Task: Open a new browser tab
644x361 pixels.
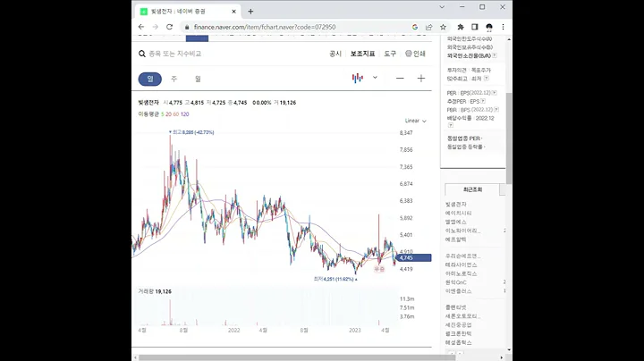Action: [250, 12]
